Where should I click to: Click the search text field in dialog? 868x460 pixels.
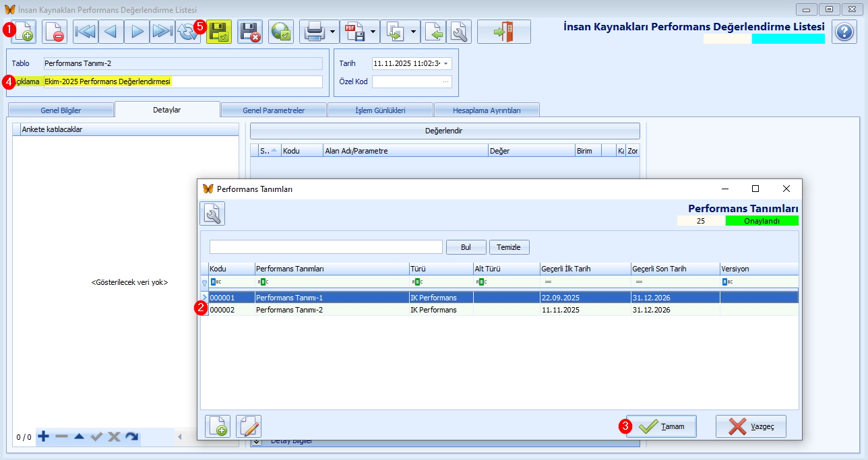pos(325,247)
